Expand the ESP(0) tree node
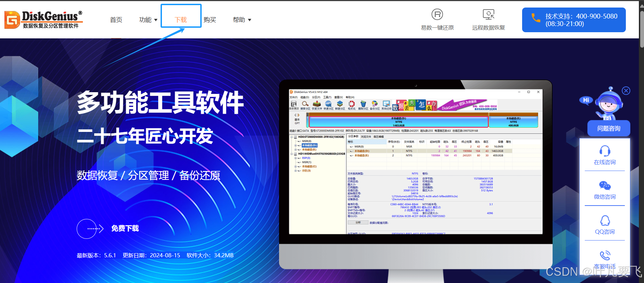The image size is (644, 283). click(x=295, y=158)
